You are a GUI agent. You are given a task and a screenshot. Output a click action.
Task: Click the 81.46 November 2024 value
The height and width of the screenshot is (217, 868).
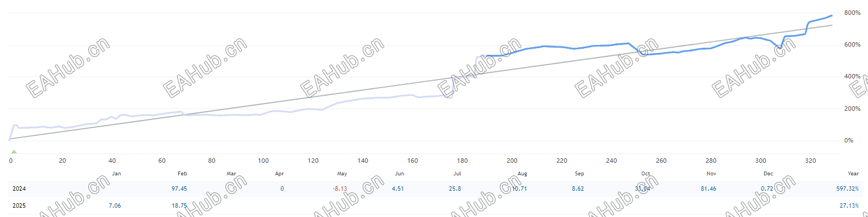[x=708, y=189]
